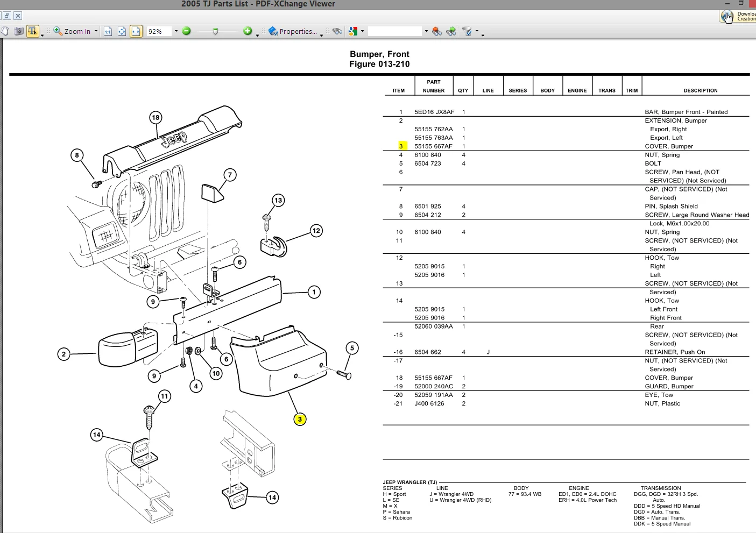This screenshot has width=756, height=533.
Task: Click the toolbar search text box
Action: click(x=395, y=31)
